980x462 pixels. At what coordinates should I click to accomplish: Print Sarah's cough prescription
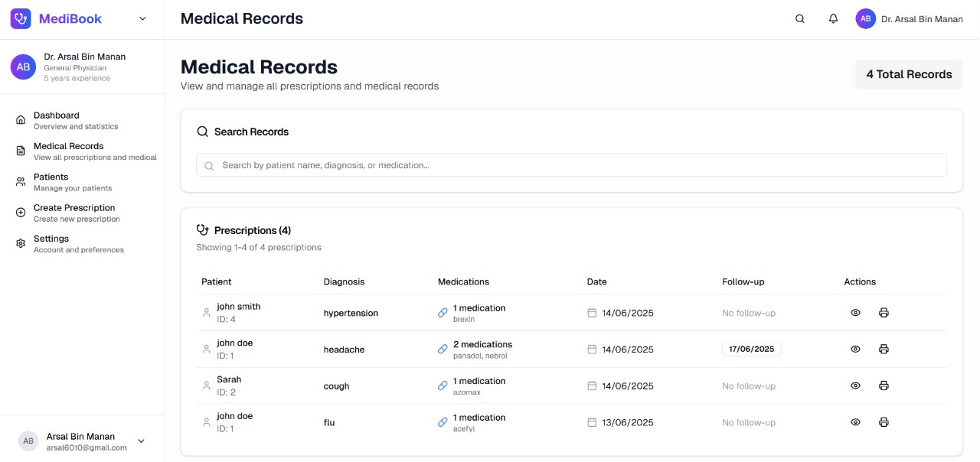pos(884,386)
